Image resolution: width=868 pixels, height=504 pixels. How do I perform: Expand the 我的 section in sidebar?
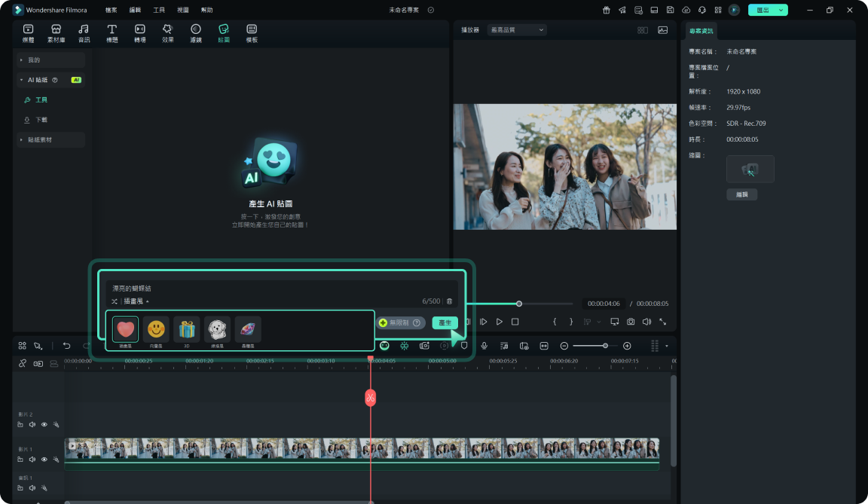pyautogui.click(x=50, y=60)
